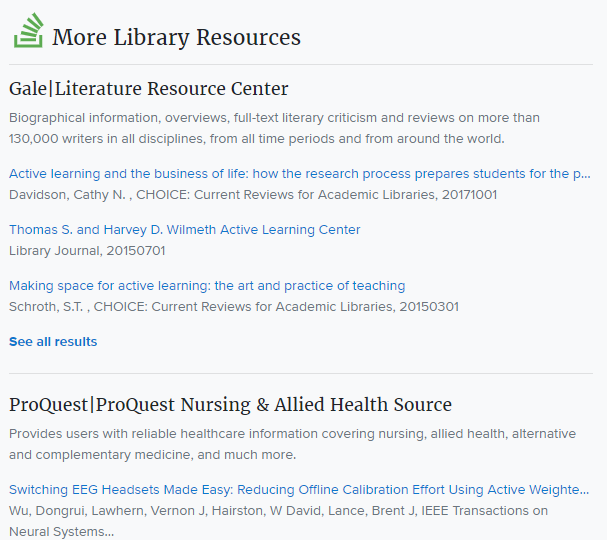The width and height of the screenshot is (609, 540).
Task: Click the Davidson, Cathy N. author name
Action: [x=66, y=194]
